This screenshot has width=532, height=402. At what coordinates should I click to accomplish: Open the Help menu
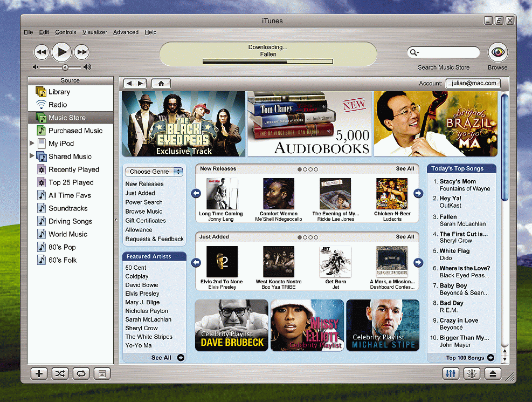pyautogui.click(x=150, y=32)
